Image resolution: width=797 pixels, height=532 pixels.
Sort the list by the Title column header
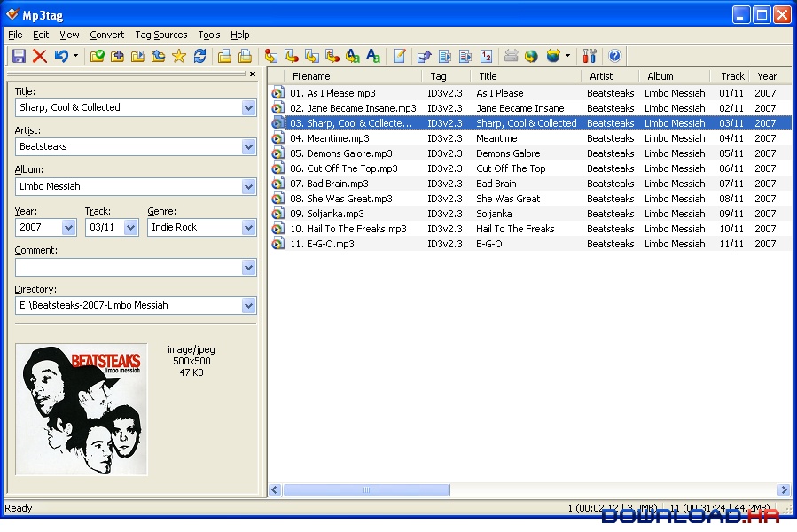pyautogui.click(x=488, y=76)
